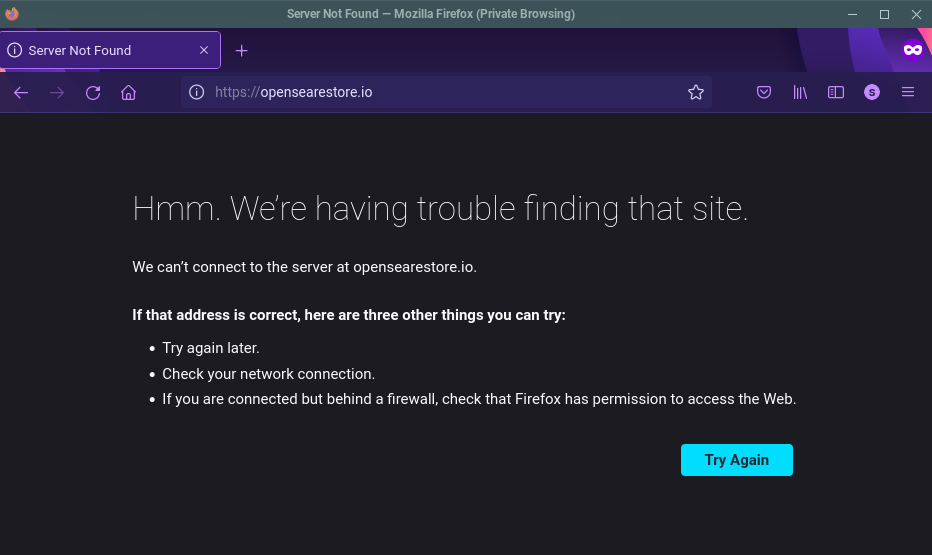
Task: Click the heading 'Hmm. We're having trouble finding that site.'
Action: (440, 209)
